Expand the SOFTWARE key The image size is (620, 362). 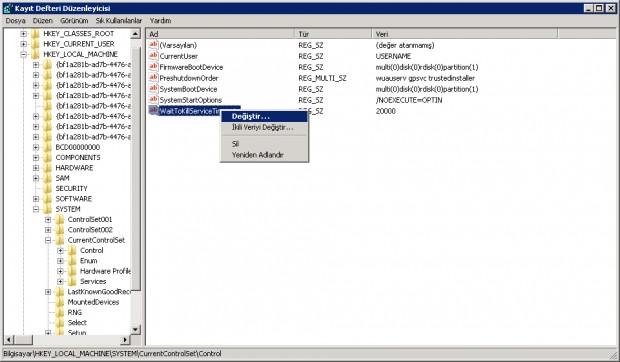[36, 199]
